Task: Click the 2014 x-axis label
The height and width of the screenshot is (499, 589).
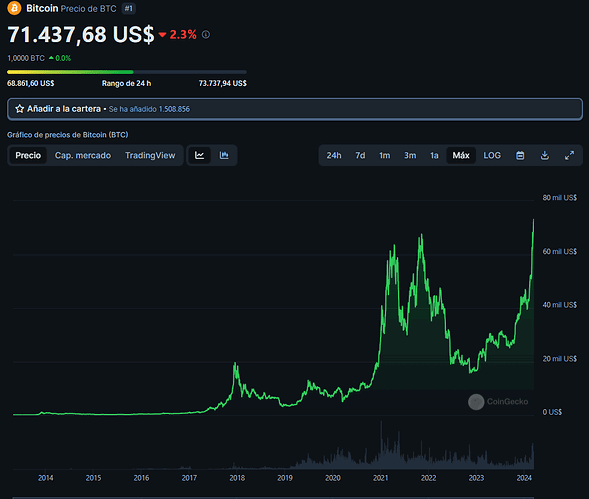Action: (x=45, y=478)
